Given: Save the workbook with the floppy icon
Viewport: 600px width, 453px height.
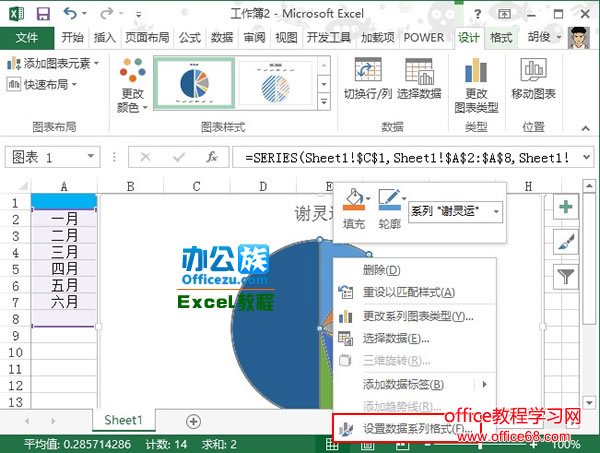Looking at the screenshot, I should pyautogui.click(x=43, y=14).
